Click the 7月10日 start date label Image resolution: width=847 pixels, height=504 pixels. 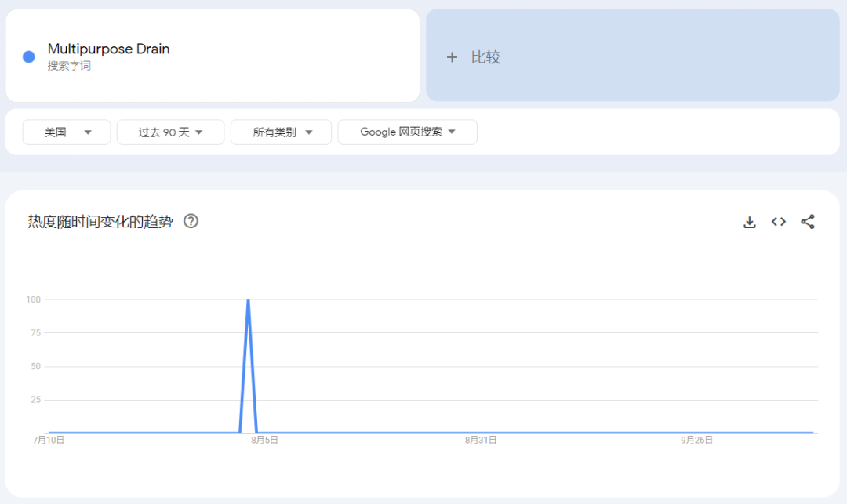49,441
